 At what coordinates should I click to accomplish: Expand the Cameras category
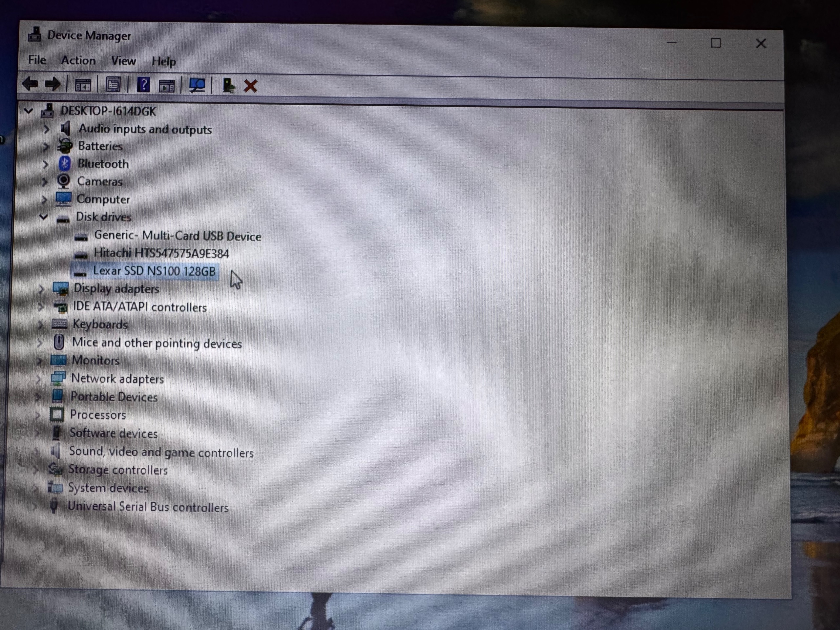pyautogui.click(x=44, y=182)
